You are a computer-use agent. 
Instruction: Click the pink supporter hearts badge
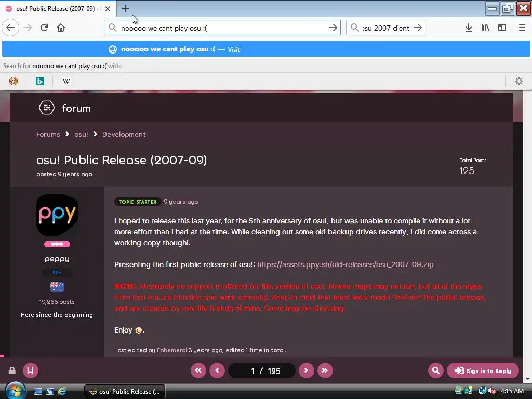coord(57,244)
